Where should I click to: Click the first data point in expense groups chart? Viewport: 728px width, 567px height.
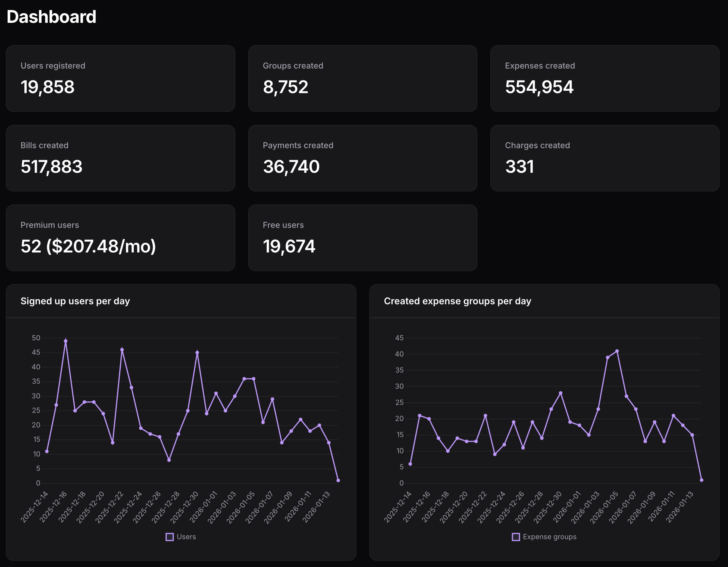tap(410, 464)
